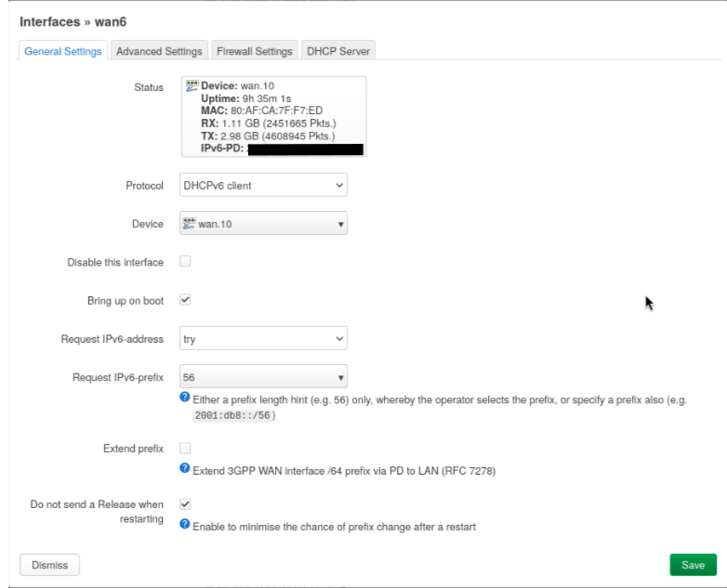The height and width of the screenshot is (588, 727).
Task: Open the Request IPv6-address dropdown set to try
Action: [263, 339]
